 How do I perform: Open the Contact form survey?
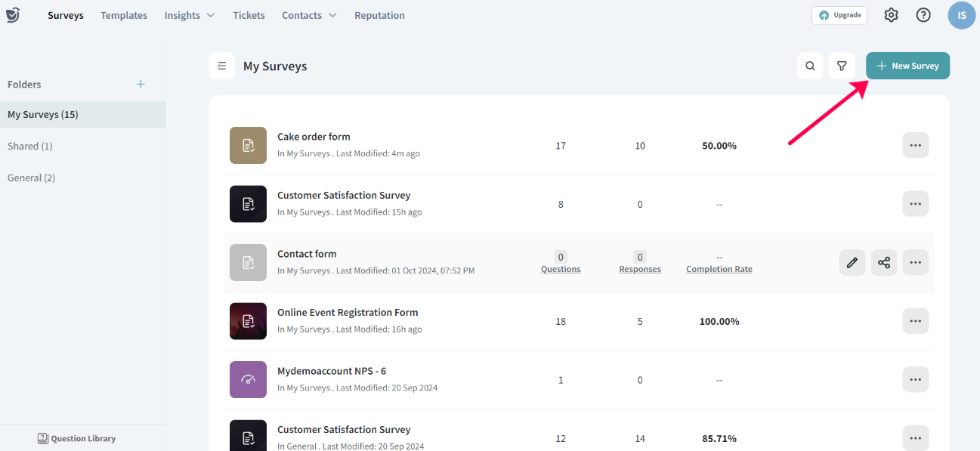click(307, 254)
